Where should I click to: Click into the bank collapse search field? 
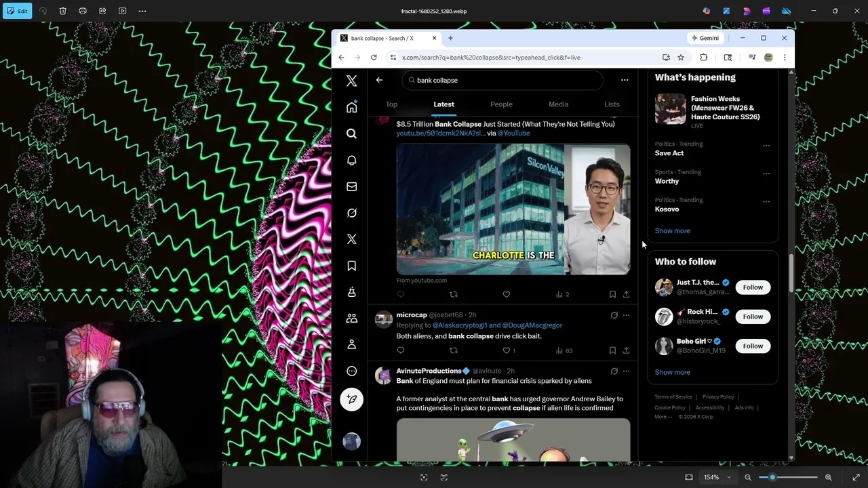click(502, 80)
